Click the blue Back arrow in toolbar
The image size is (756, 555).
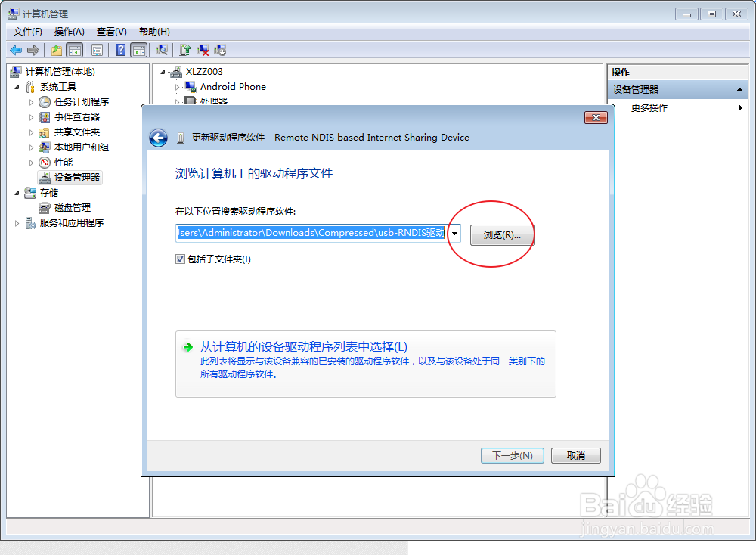[16, 50]
